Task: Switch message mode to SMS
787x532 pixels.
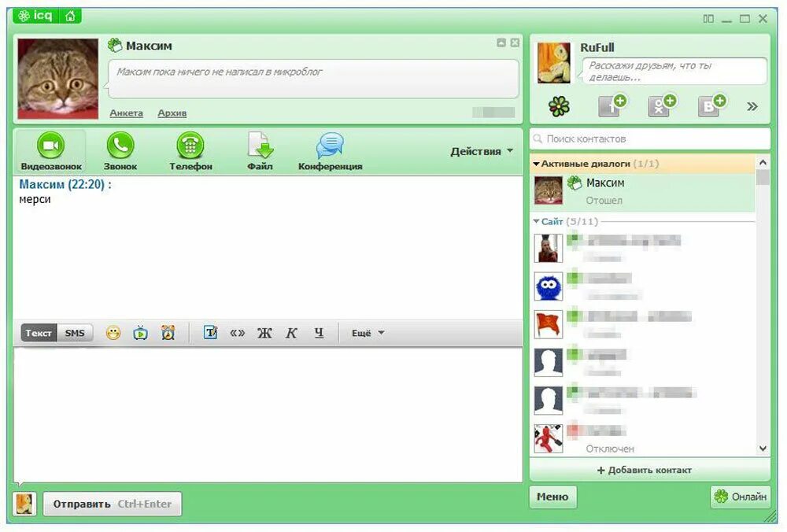Action: click(75, 333)
